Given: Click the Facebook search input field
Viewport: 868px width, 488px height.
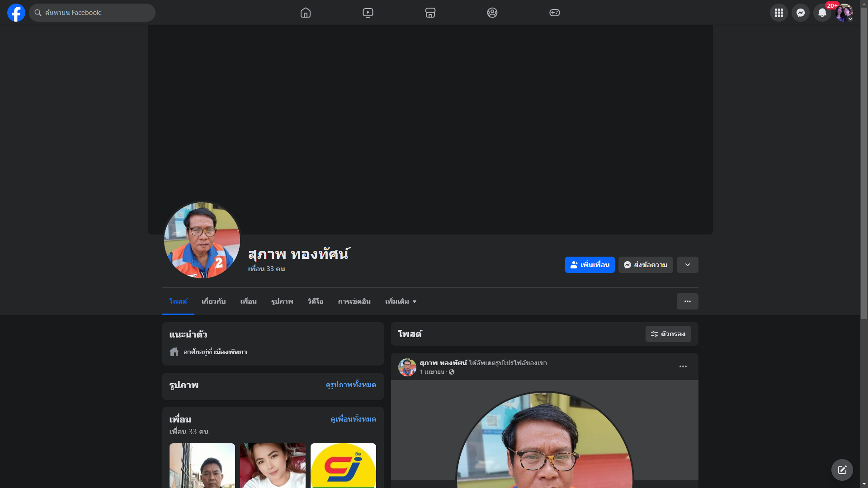Looking at the screenshot, I should 92,13.
